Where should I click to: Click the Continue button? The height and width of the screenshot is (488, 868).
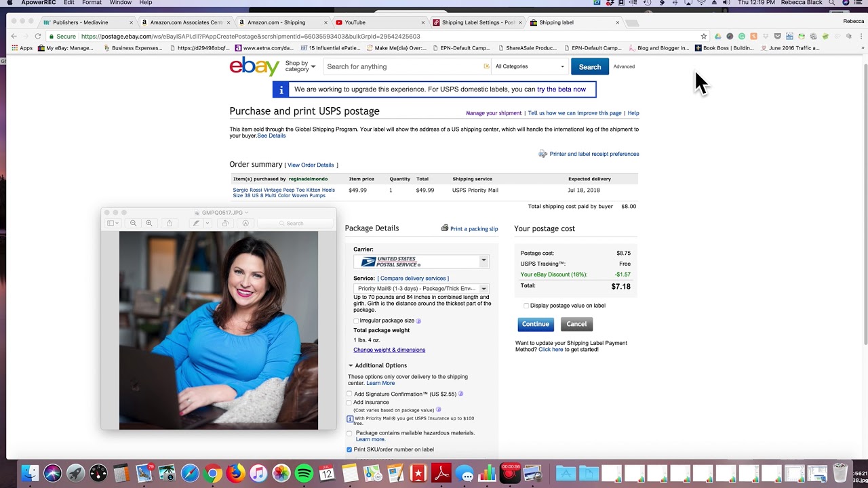pos(536,324)
